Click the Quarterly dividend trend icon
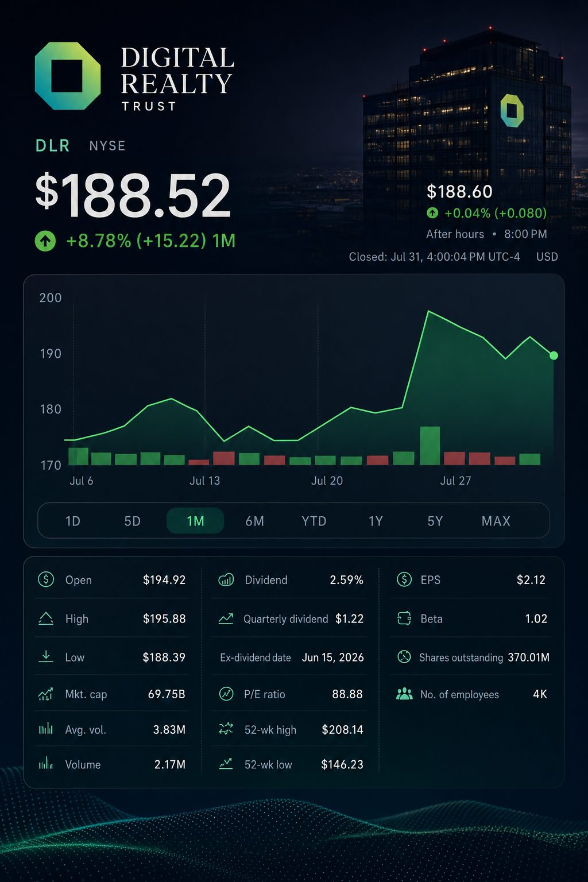588x882 pixels. pyautogui.click(x=226, y=618)
